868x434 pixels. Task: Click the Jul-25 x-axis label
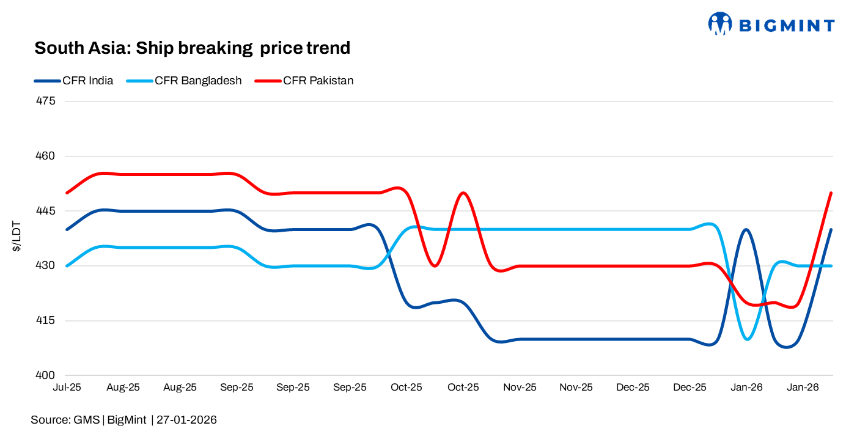[67, 388]
